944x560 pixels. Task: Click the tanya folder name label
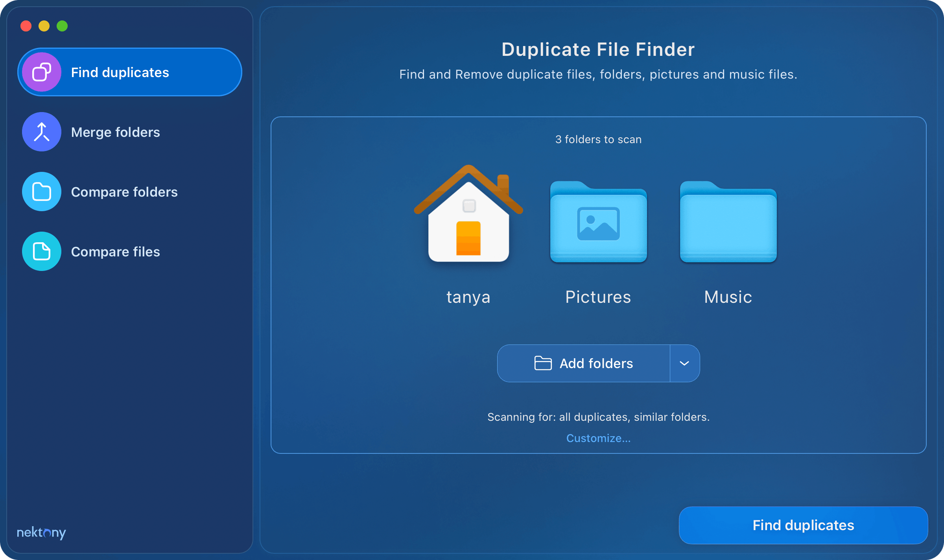click(x=468, y=297)
